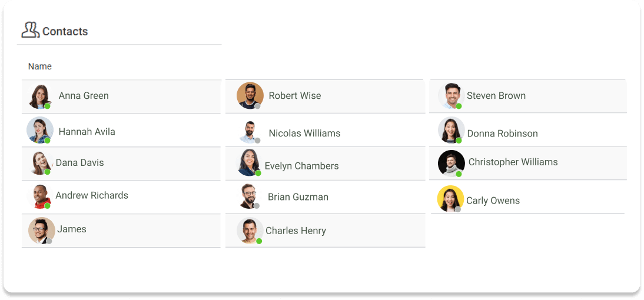Sort contacts by the Name column header
644x300 pixels.
point(40,66)
